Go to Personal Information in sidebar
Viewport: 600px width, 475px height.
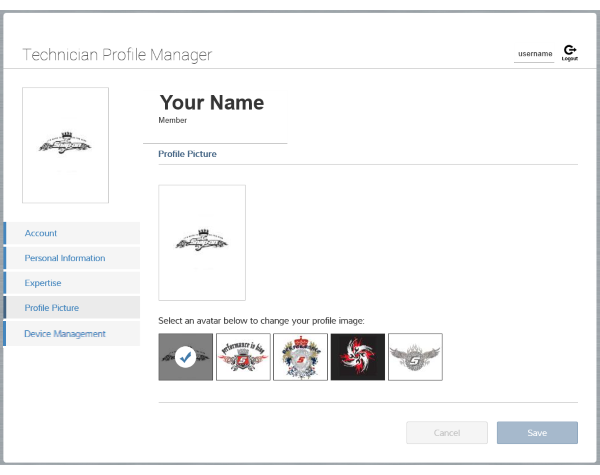coord(72,258)
